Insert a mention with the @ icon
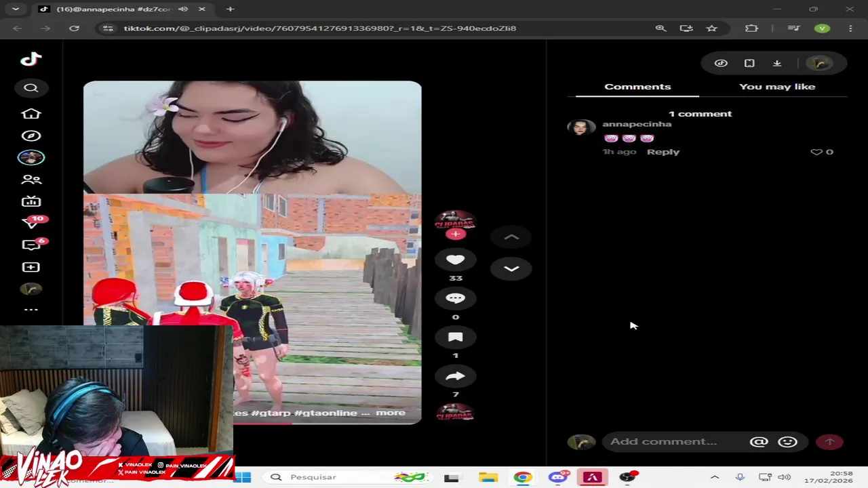Screen dimensions: 868x488 tap(759, 442)
